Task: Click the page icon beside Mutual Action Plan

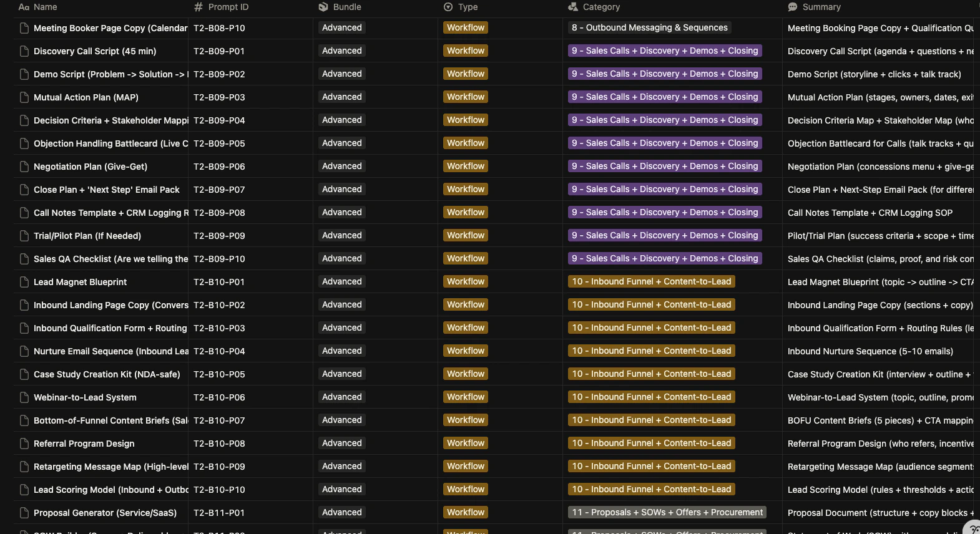Action: (x=24, y=97)
